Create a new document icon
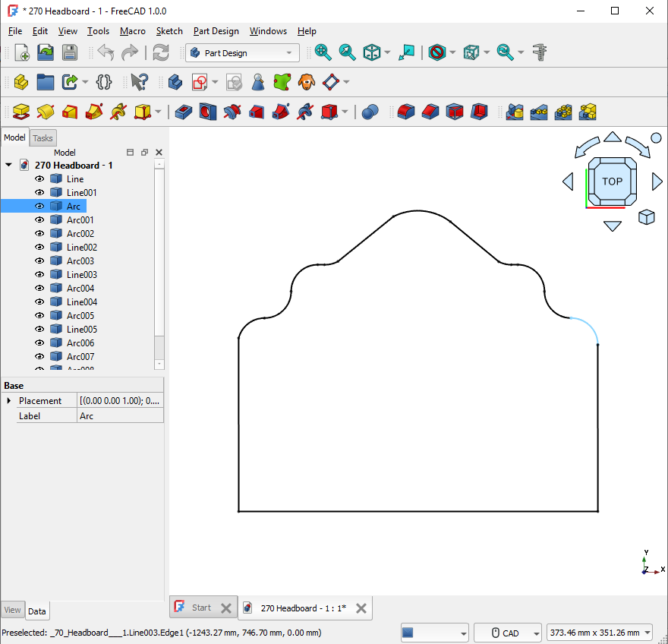668x644 pixels. [x=22, y=53]
